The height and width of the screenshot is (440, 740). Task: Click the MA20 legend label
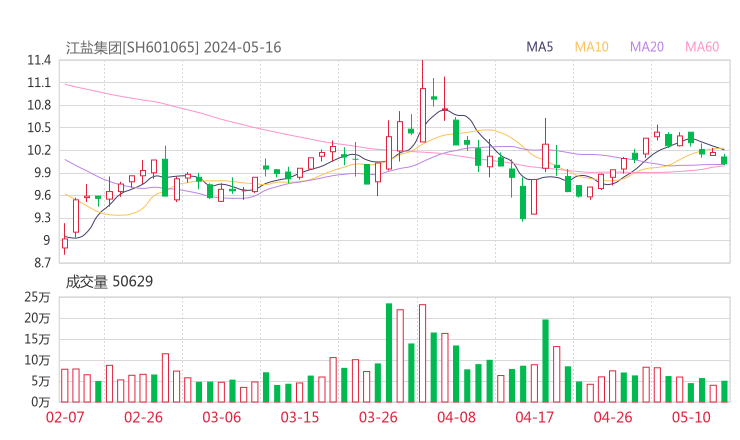[647, 47]
